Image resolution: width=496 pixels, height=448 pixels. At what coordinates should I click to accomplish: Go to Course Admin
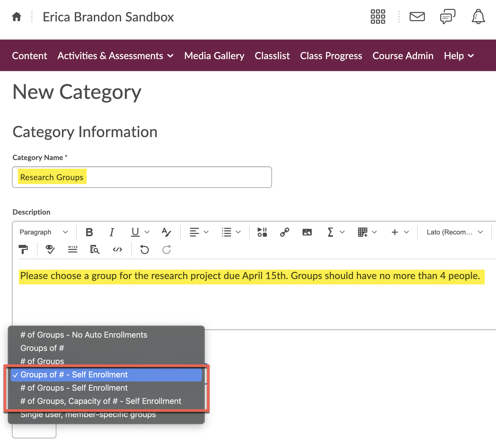click(x=403, y=56)
